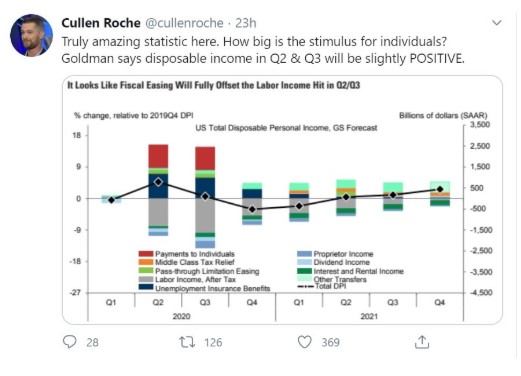Image resolution: width=521 pixels, height=376 pixels.
Task: Click the Total DPI marker for 2021 Q4
Action: point(440,189)
